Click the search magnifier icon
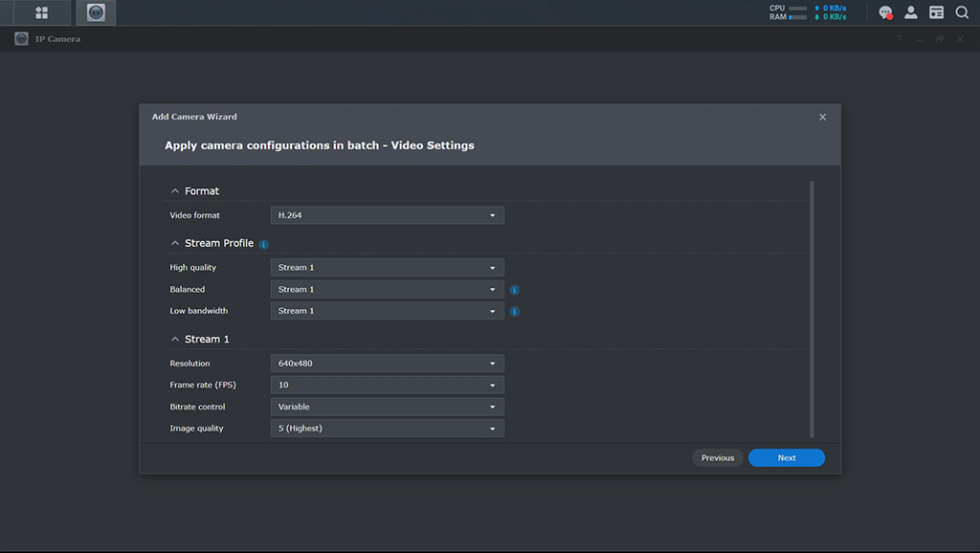Image resolution: width=980 pixels, height=553 pixels. [962, 12]
